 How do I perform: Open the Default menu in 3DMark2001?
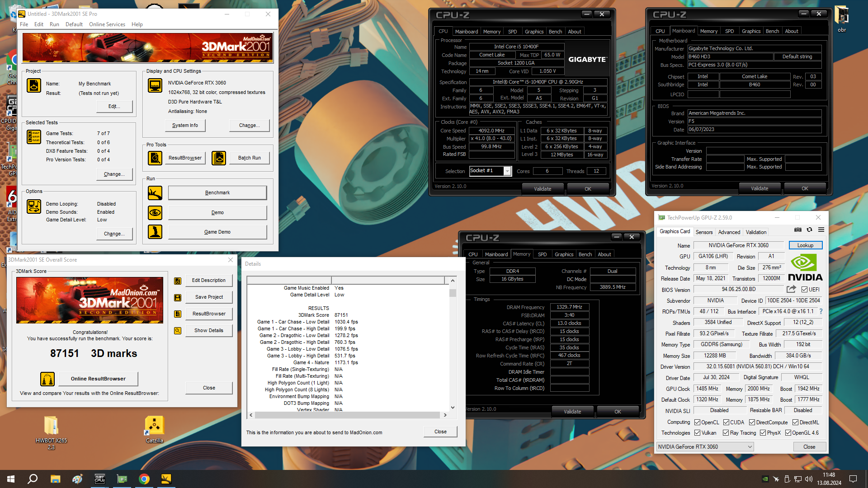[74, 24]
